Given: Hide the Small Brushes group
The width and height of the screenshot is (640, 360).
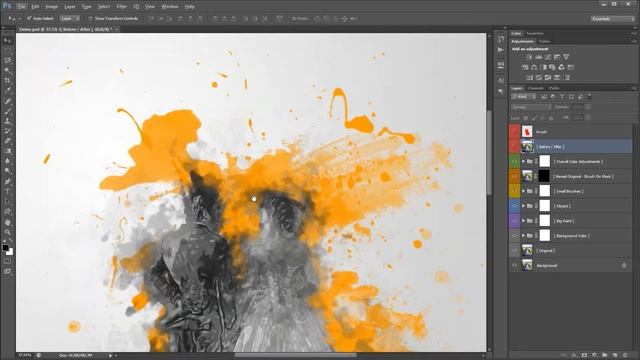Looking at the screenshot, I should click(x=514, y=191).
